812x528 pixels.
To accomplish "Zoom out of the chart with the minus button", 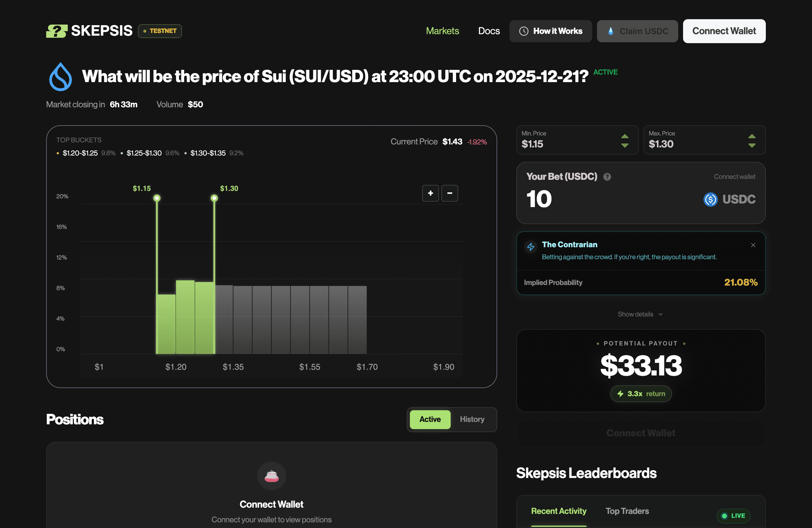I will pyautogui.click(x=450, y=193).
